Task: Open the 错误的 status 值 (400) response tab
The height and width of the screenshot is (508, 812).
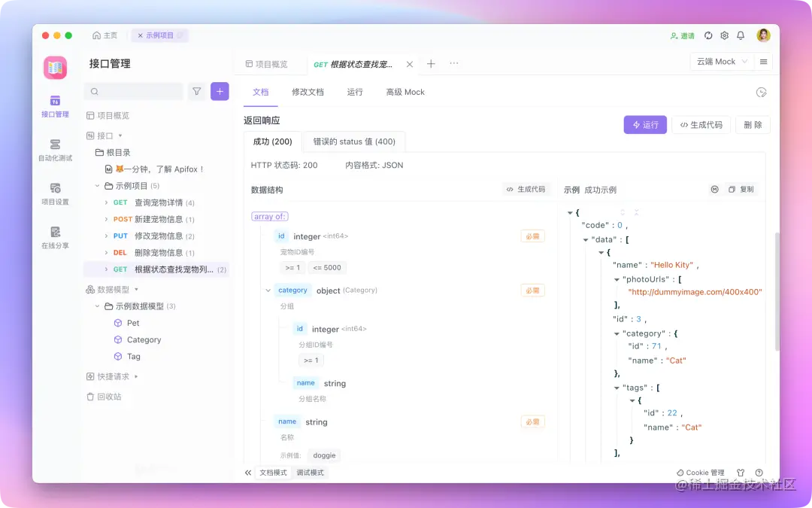Action: coord(354,141)
